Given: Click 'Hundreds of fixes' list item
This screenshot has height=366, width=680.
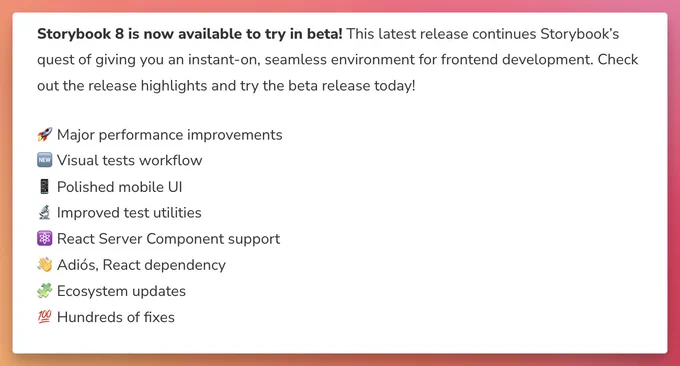Looking at the screenshot, I should (116, 317).
